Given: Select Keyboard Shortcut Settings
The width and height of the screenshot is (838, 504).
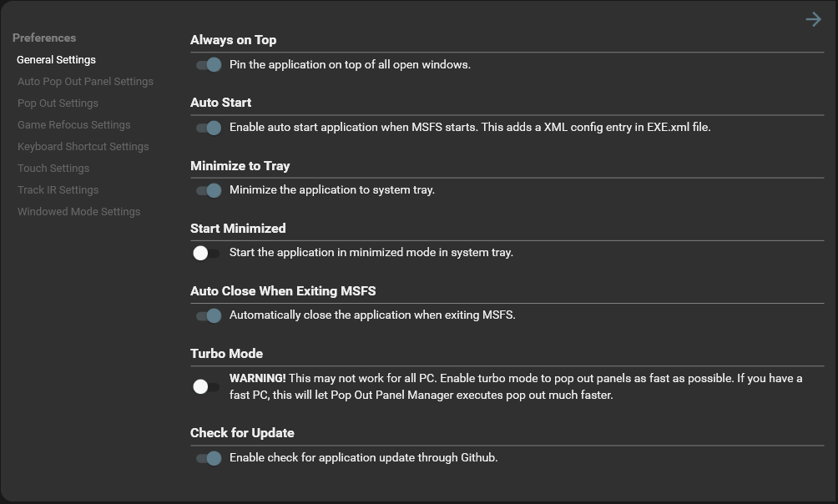Looking at the screenshot, I should 83,147.
